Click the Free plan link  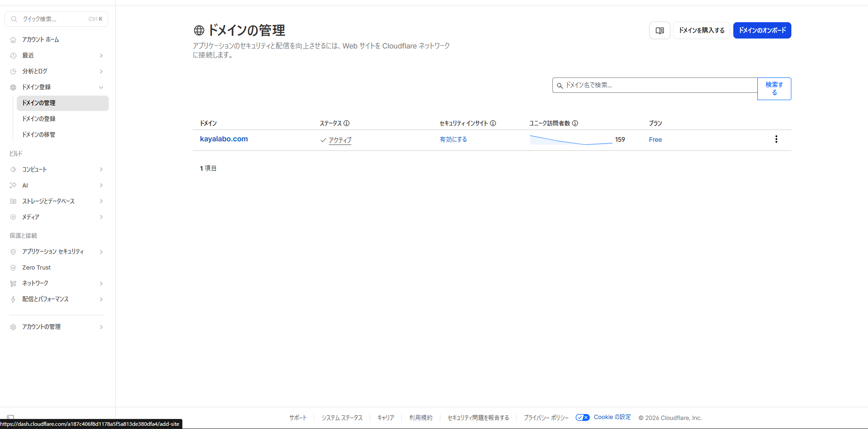pyautogui.click(x=655, y=140)
